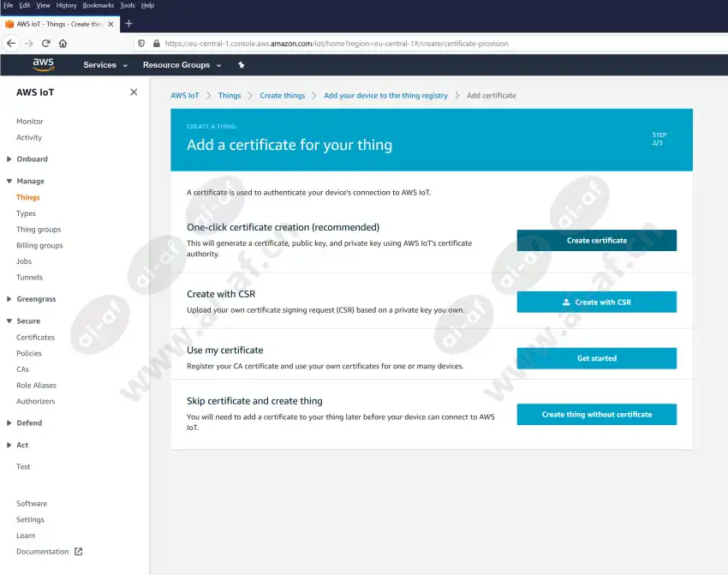Viewport: 728px width, 575px height.
Task: Go to Things breadcrumb link
Action: click(230, 95)
